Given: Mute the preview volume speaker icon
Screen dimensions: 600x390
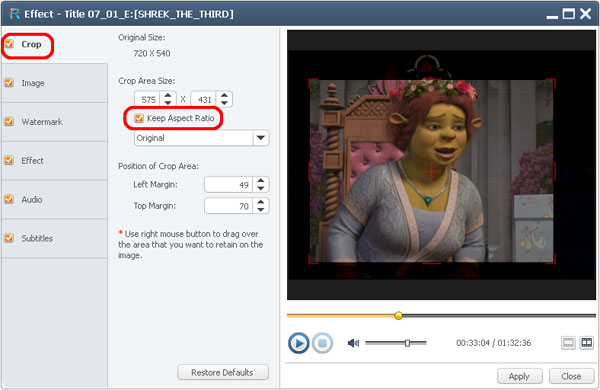Looking at the screenshot, I should 353,343.
